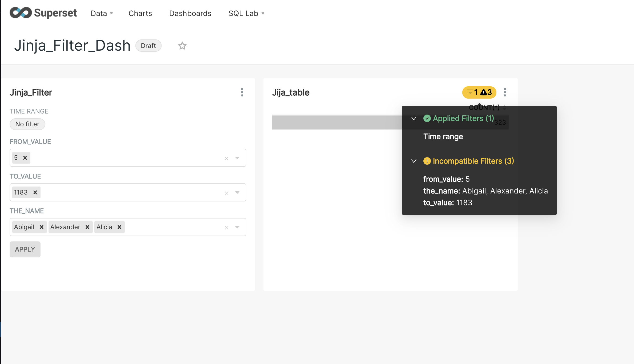Click the filter count badge on Jija_table

(479, 92)
